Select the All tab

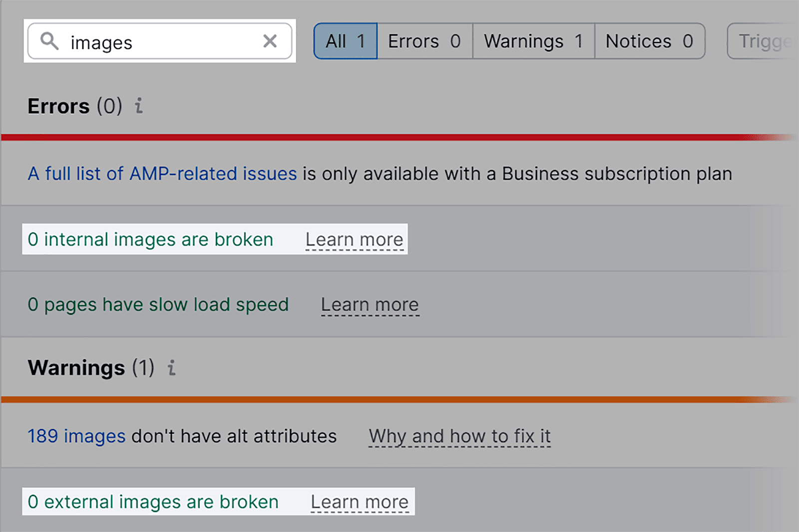point(345,41)
